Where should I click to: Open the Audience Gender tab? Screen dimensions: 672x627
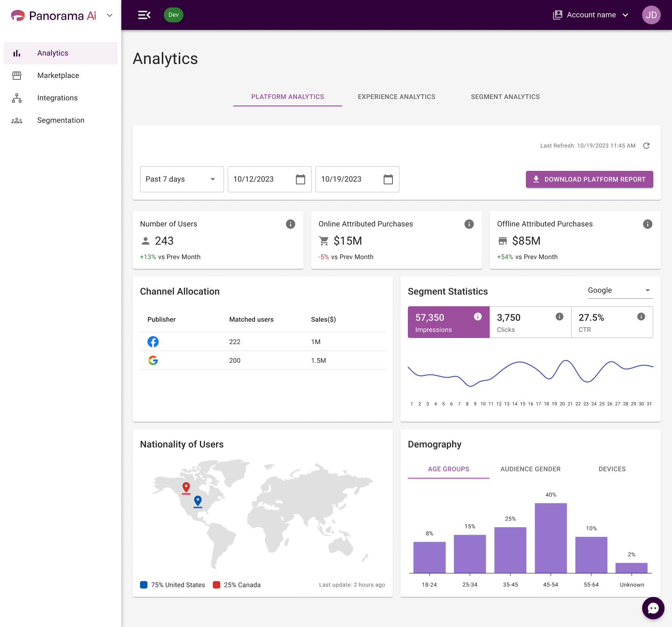click(531, 469)
